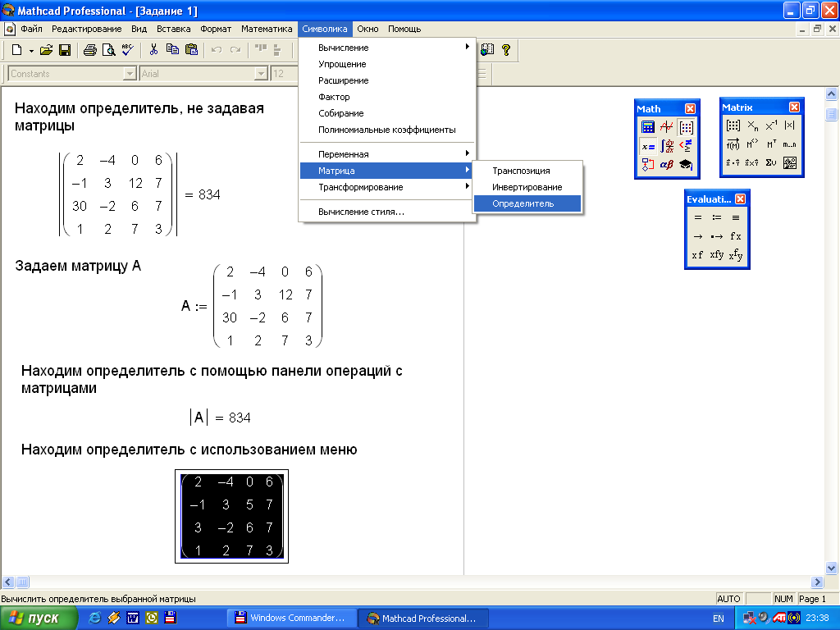
Task: Open the Constants style combo box
Action: coord(72,73)
